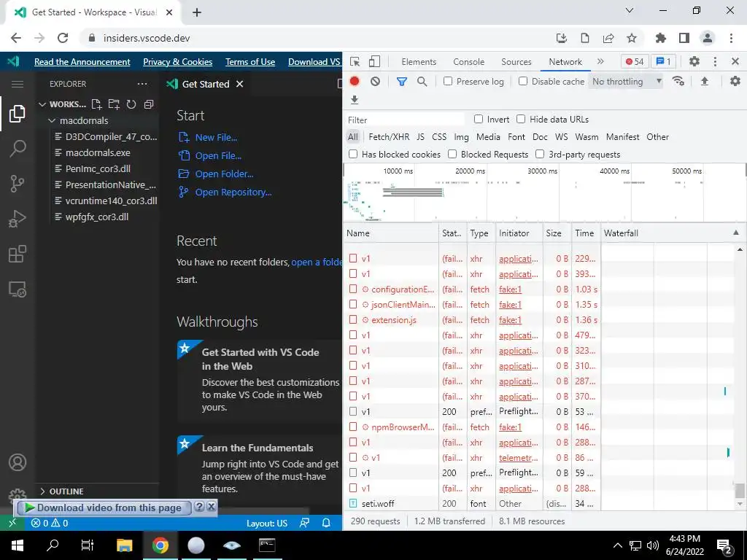Check 3rd-party requests checkbox
The height and width of the screenshot is (560, 747).
[540, 154]
